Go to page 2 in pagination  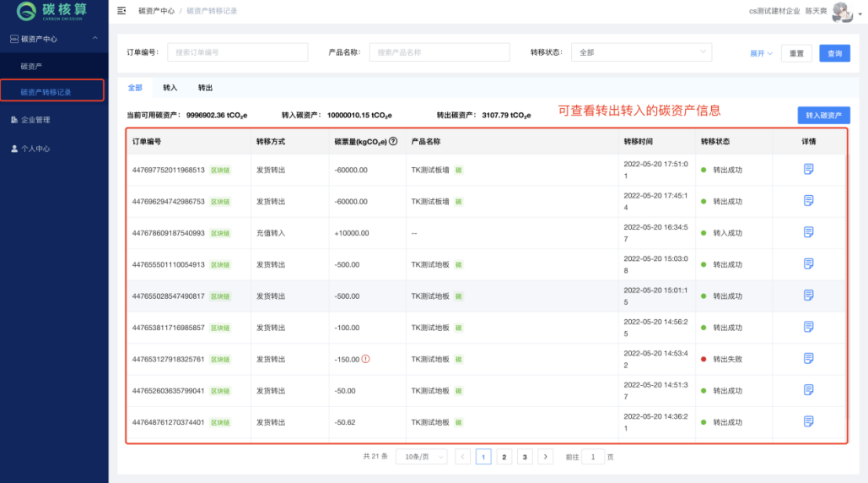coord(504,457)
